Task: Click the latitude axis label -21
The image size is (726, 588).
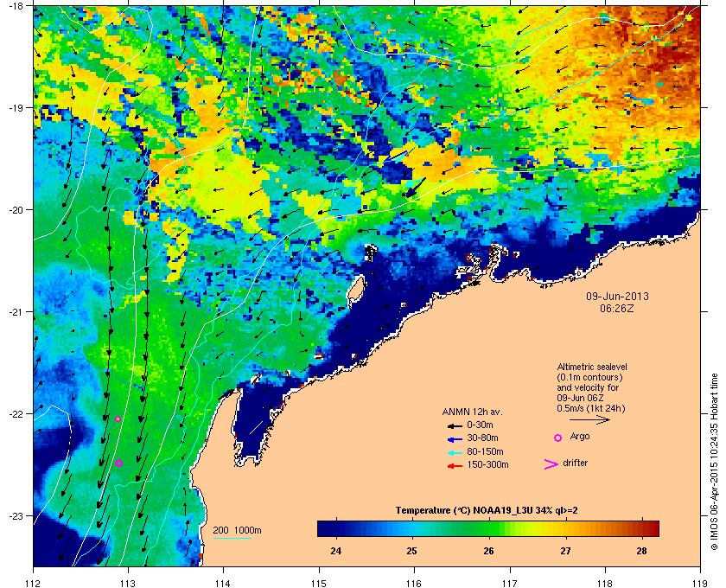Action: click(16, 311)
